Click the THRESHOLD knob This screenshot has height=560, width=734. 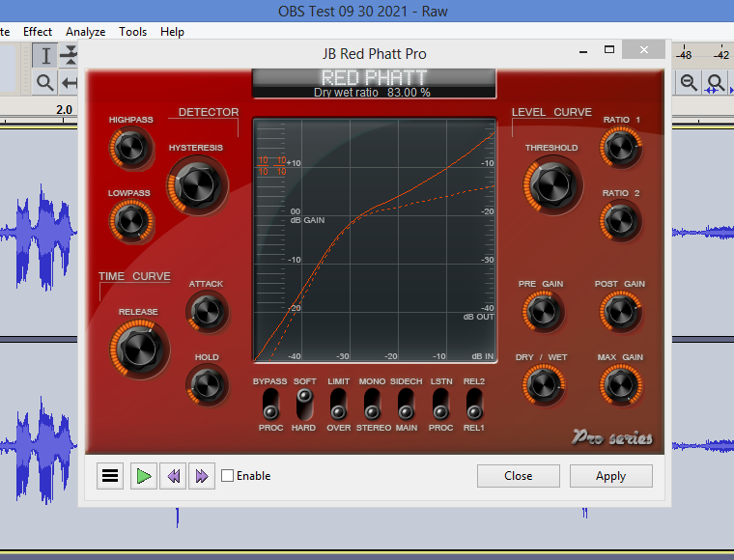552,185
